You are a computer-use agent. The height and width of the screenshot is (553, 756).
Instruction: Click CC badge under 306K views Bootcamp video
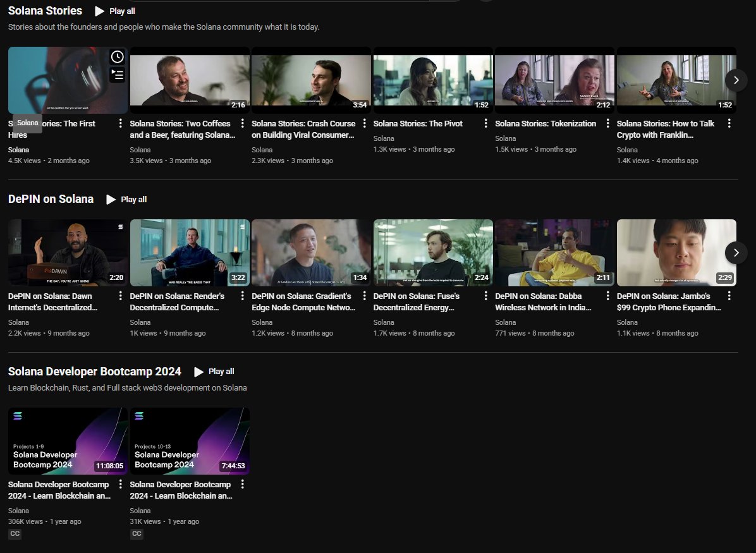[x=15, y=533]
